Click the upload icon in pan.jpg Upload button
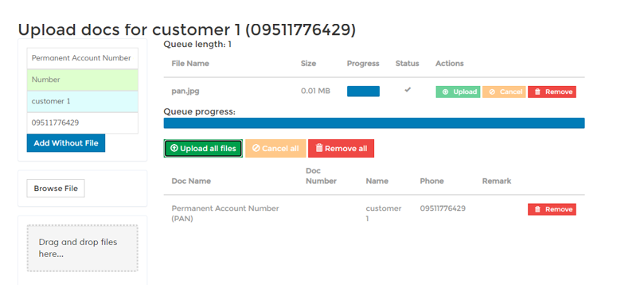This screenshot has width=644, height=292. (445, 92)
